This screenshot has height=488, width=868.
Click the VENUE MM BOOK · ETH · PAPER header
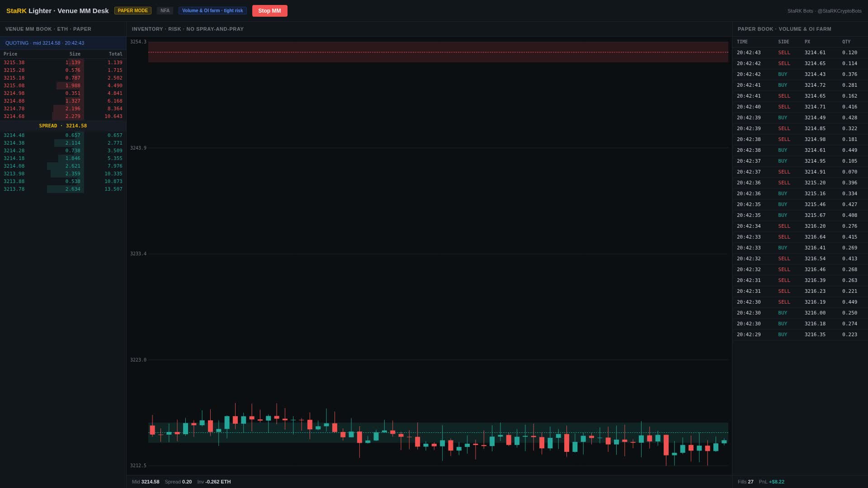(48, 29)
